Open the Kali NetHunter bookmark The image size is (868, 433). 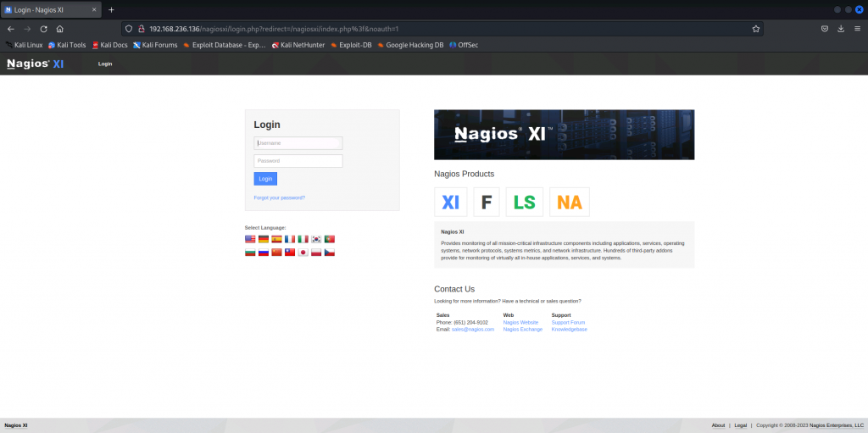298,45
